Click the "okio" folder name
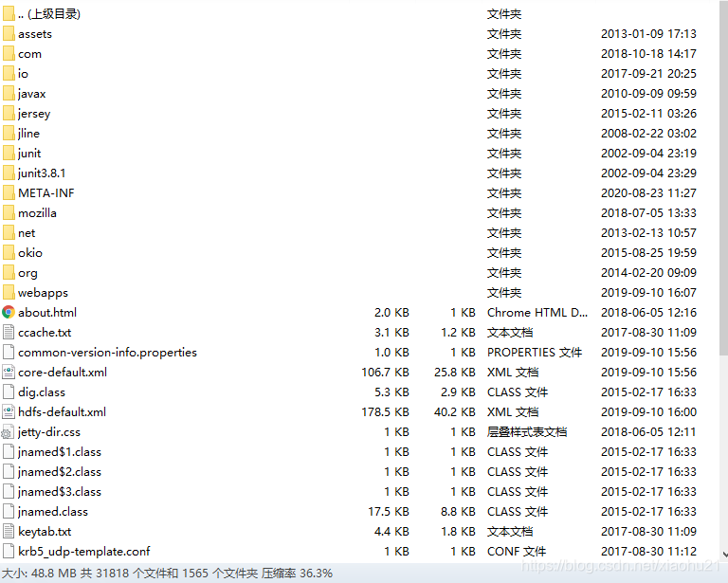728x583 pixels. click(x=30, y=253)
